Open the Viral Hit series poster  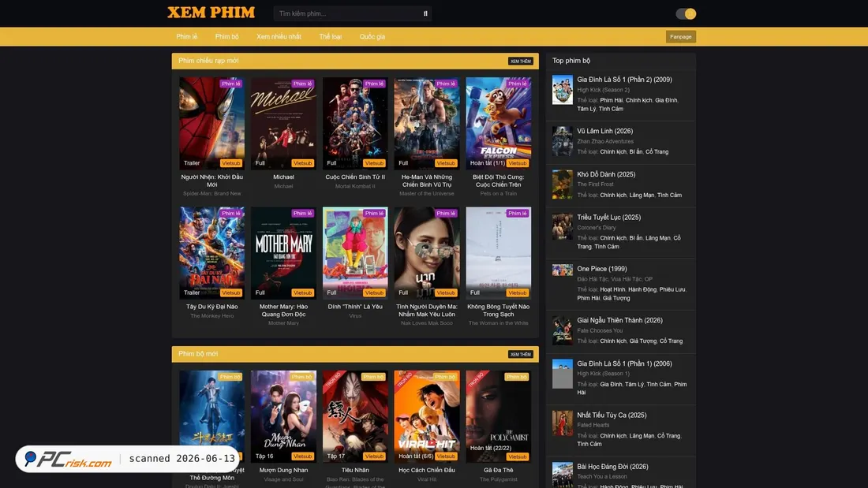coord(427,416)
